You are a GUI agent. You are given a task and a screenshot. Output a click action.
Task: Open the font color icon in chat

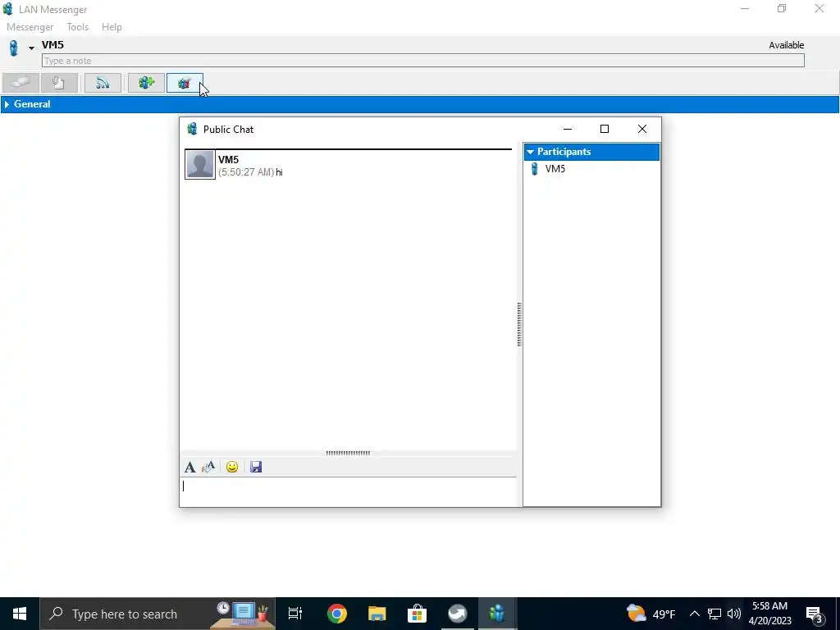pyautogui.click(x=208, y=467)
